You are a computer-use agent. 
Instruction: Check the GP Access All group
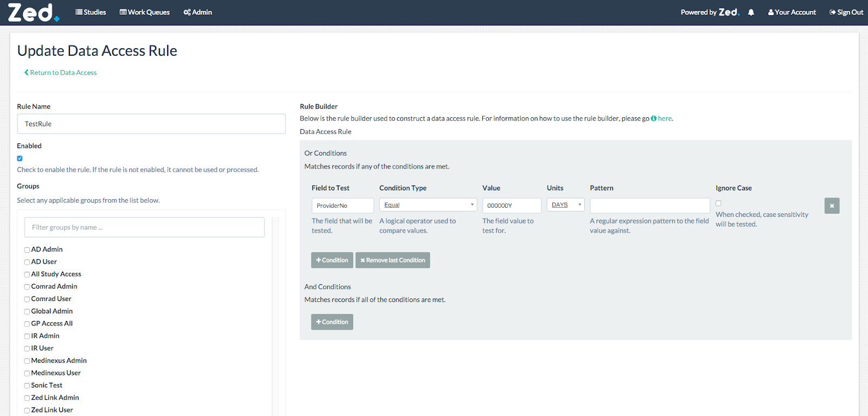click(27, 324)
